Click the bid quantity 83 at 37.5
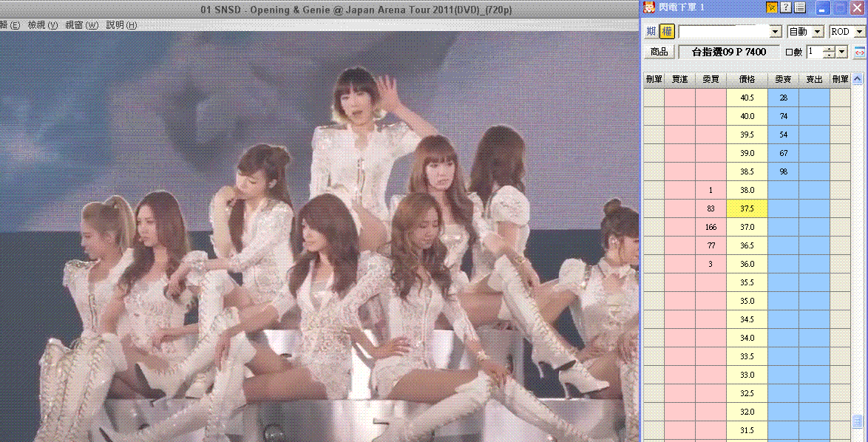This screenshot has width=868, height=442. point(711,208)
